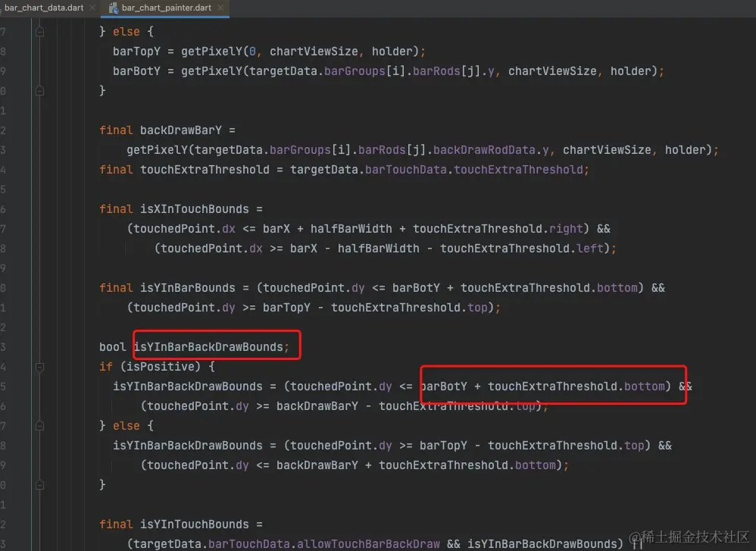Click 'barBotY' in the barBotY = getPixelY line
Image resolution: width=756 pixels, height=551 pixels.
(136, 71)
